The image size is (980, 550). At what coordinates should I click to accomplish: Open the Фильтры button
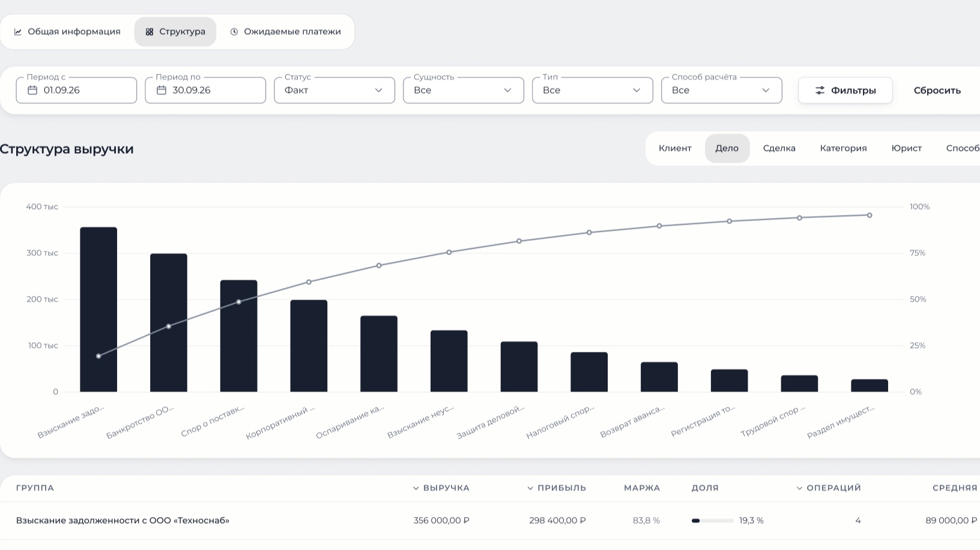845,91
